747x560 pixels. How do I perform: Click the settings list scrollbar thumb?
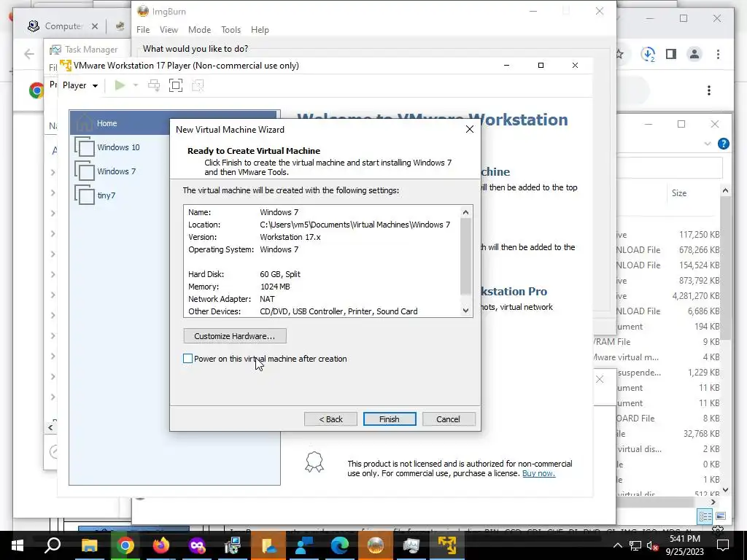click(466, 256)
